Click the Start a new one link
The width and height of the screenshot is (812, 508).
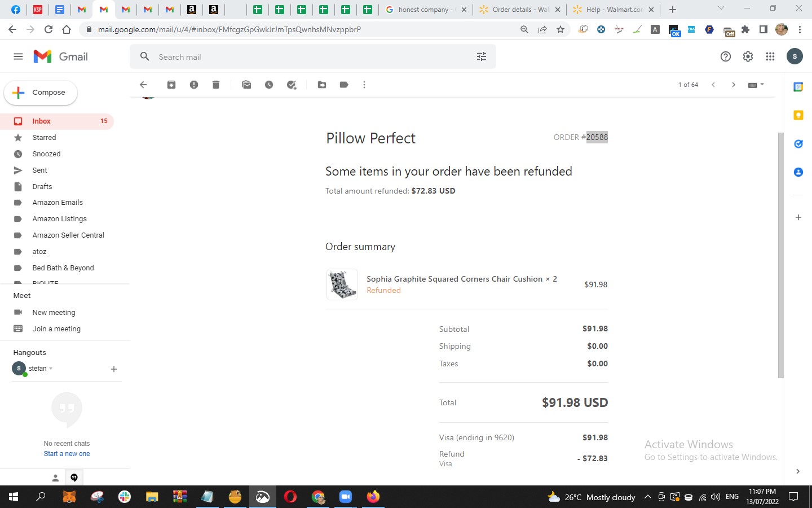pos(67,454)
